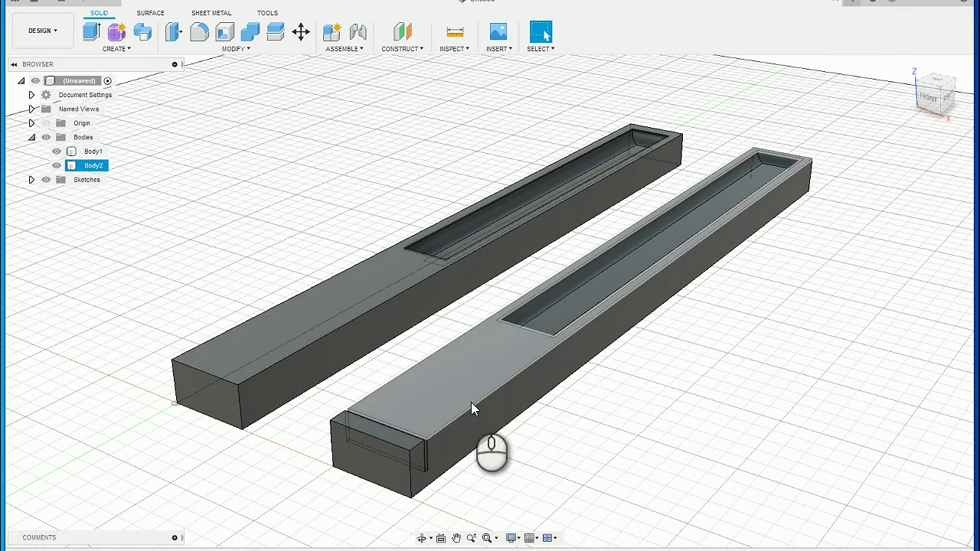Activate the Pan hand tool
This screenshot has height=551, width=980.
pos(456,538)
